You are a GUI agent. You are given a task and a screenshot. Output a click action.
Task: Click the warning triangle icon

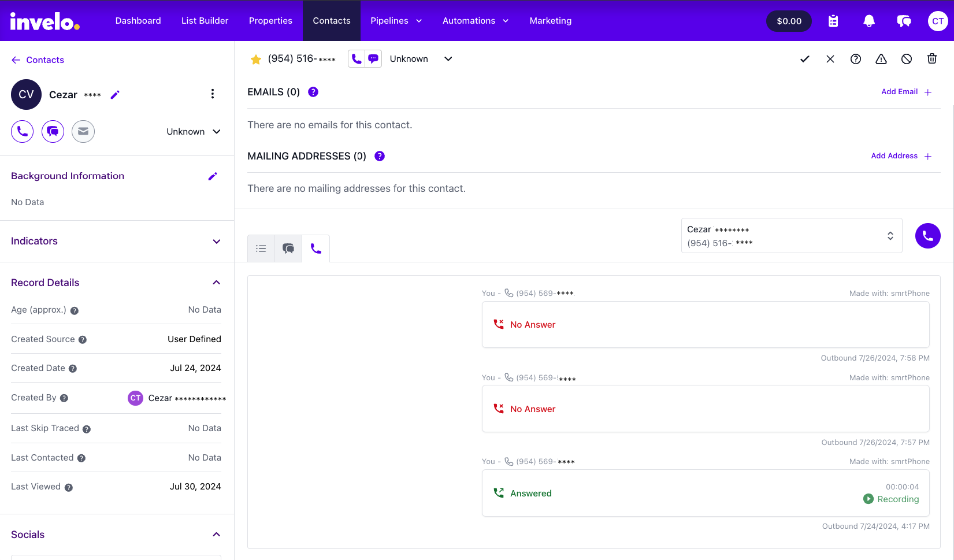pos(881,59)
